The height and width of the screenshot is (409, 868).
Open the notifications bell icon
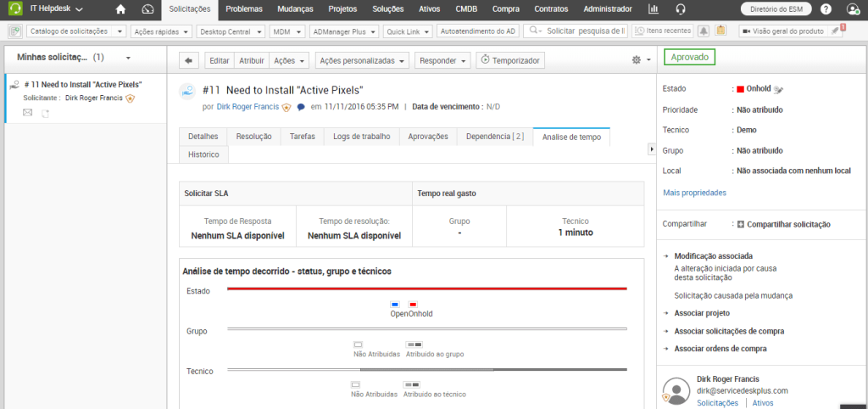[x=704, y=31]
